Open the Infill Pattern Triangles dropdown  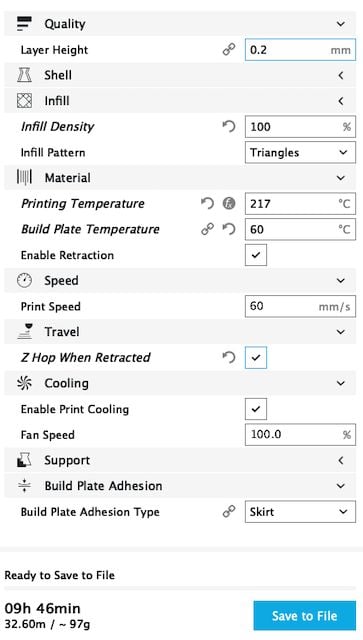click(300, 153)
